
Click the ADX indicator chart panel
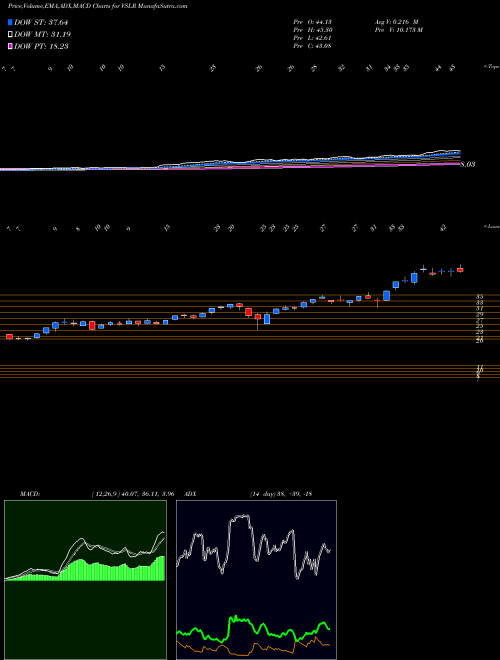pos(256,580)
